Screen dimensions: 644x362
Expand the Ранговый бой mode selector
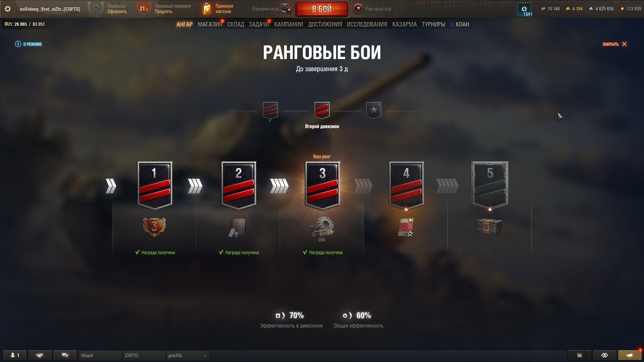[373, 9]
